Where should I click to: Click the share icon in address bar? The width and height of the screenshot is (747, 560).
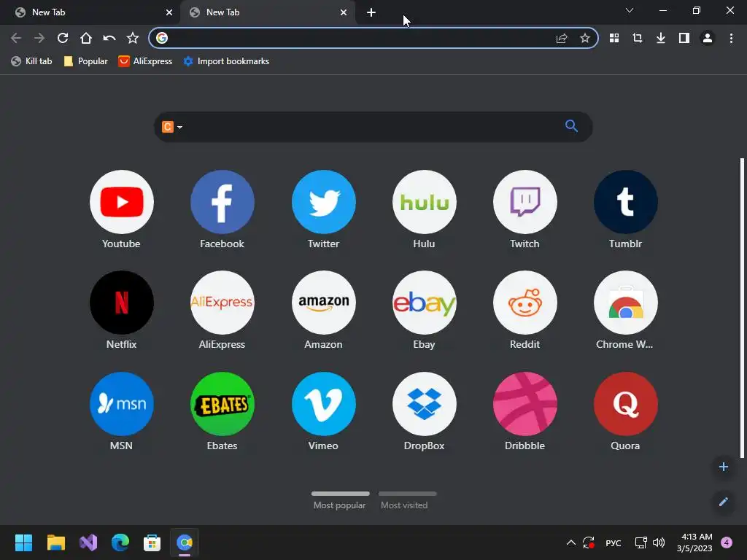[562, 38]
